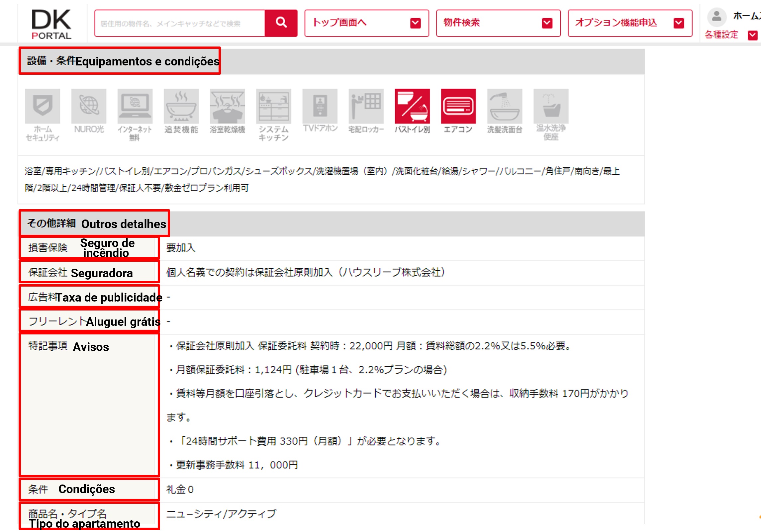The image size is (761, 532).
Task: Click the red エアコン air conditioner icon
Action: pyautogui.click(x=458, y=106)
